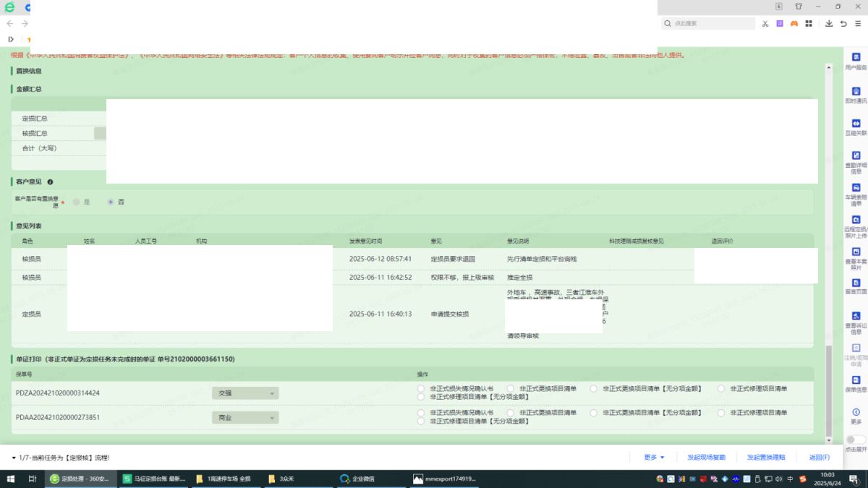Viewport: 868px width, 488px height.
Task: Open the browser hamburger menu
Action: 859,24
